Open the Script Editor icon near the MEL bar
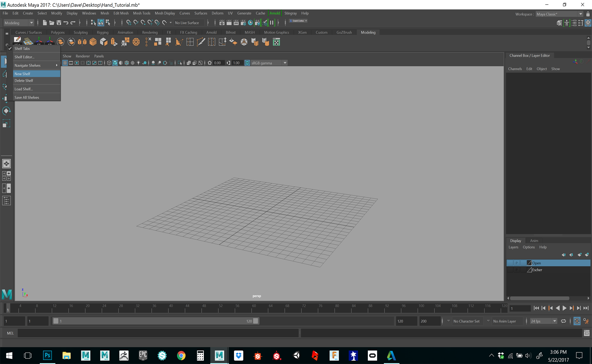This screenshot has height=364, width=592. 586,333
